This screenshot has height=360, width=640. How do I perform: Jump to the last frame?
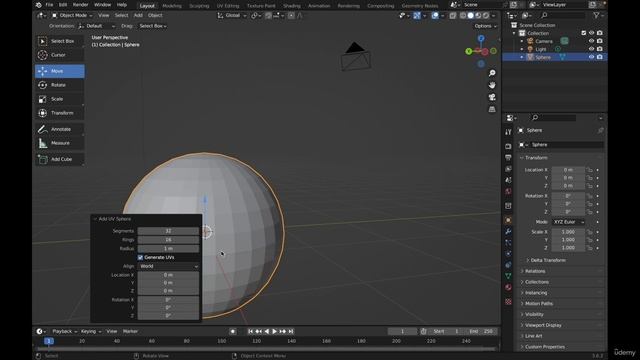tap(291, 331)
